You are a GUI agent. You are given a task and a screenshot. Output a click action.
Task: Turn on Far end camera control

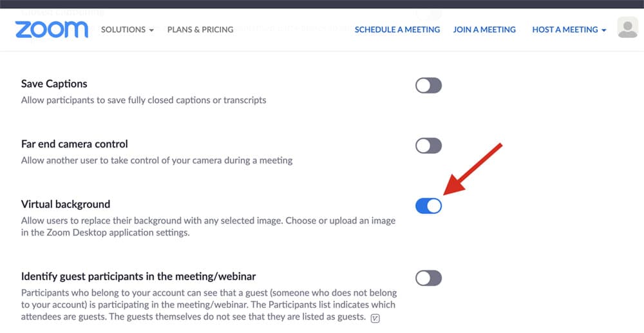click(x=428, y=146)
